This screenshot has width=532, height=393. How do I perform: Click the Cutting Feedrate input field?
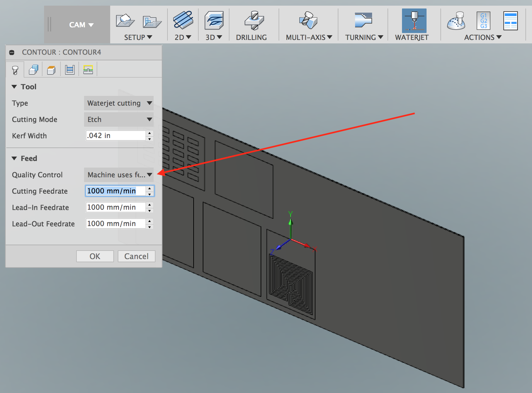[x=116, y=191]
